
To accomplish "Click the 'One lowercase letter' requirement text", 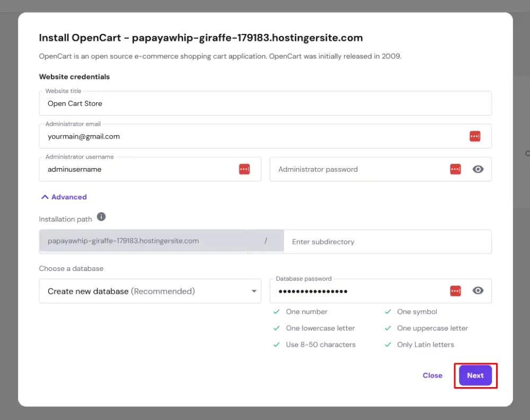I will 320,328.
